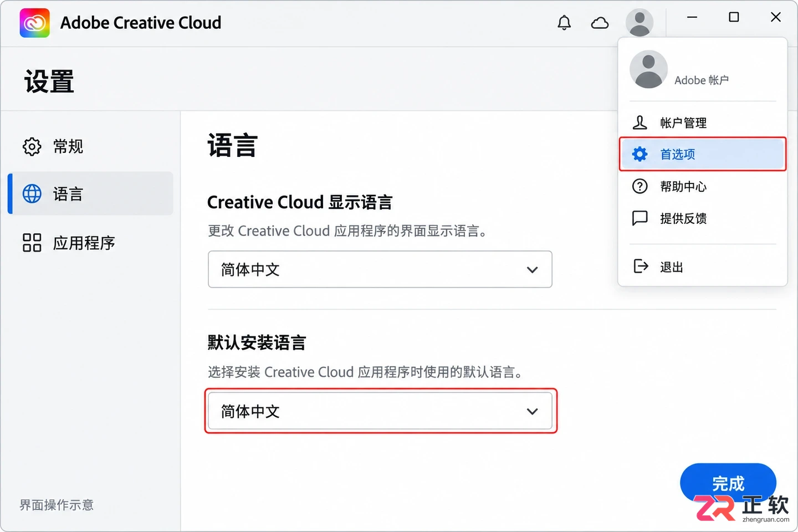798x532 pixels.
Task: Open the 默认安装语言 dropdown
Action: 380,411
